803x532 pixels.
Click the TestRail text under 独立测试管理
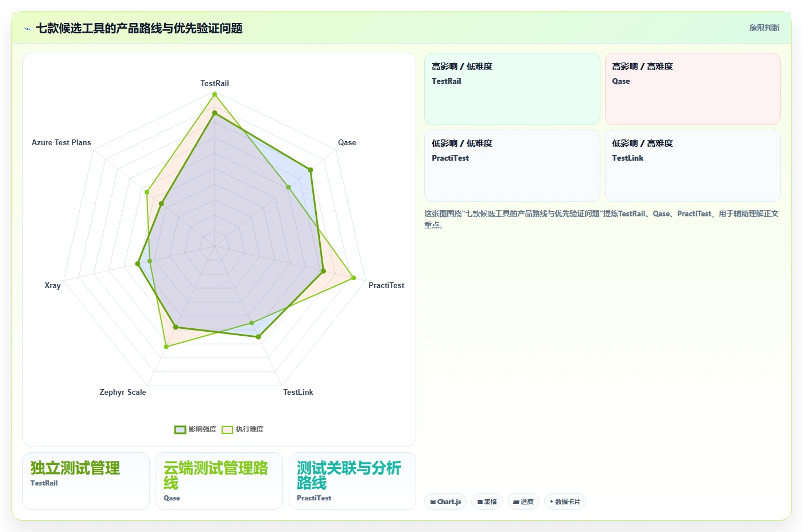click(x=44, y=483)
